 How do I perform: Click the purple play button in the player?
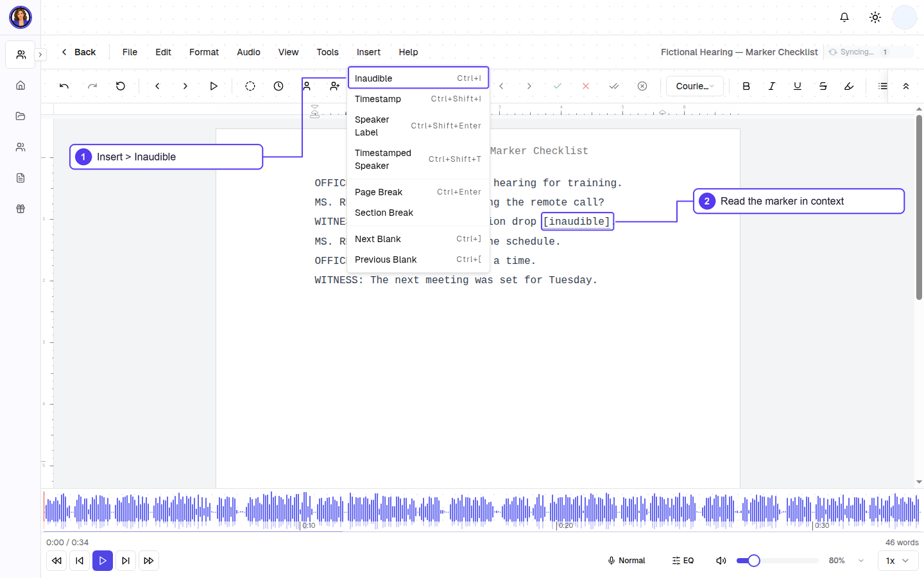click(103, 561)
